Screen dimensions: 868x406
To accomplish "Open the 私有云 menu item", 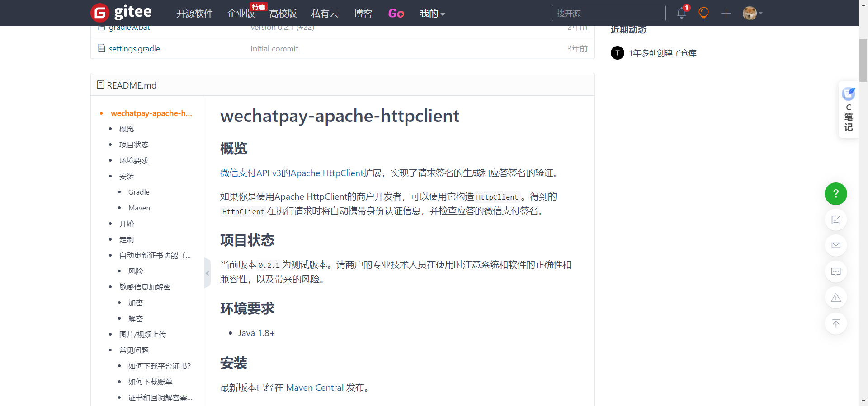I will point(325,14).
